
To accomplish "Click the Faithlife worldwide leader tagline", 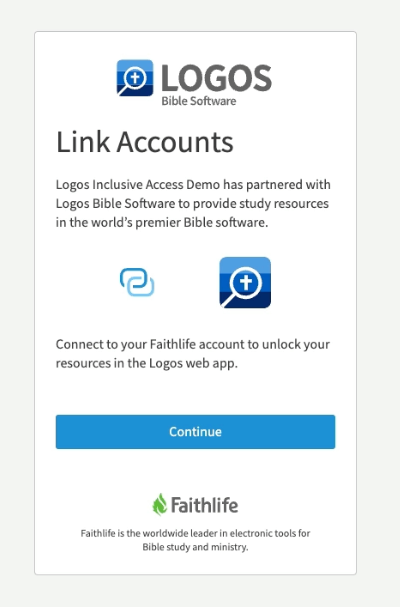I will (195, 540).
